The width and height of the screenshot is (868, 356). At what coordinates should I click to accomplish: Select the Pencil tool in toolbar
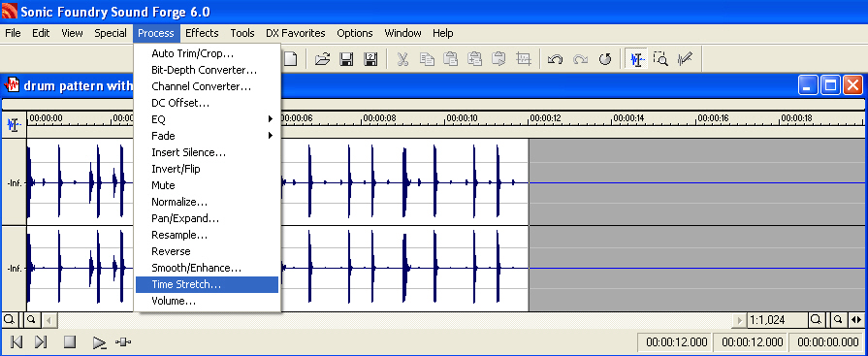tap(685, 59)
